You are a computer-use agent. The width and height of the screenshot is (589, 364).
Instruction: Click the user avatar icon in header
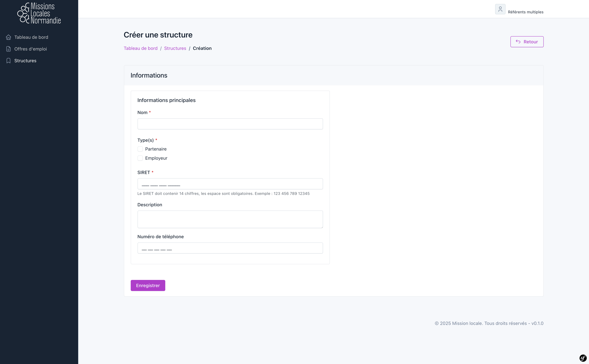[500, 9]
